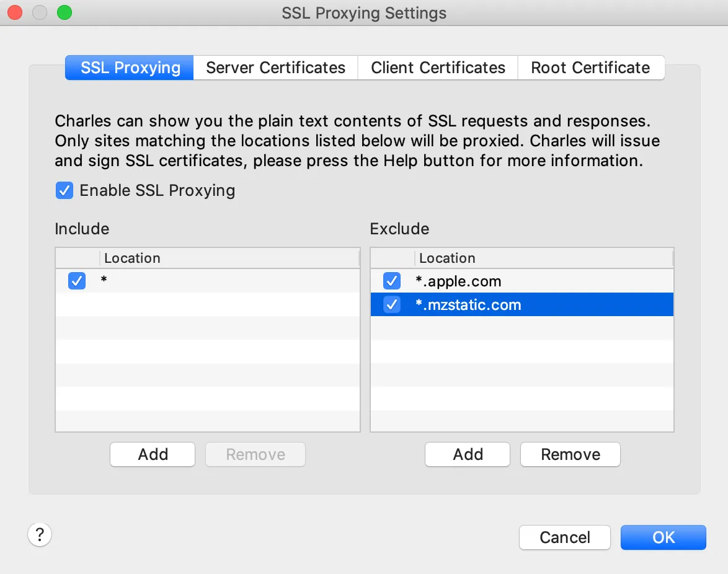Open the Client Certificates tab
The width and height of the screenshot is (728, 574).
click(438, 68)
